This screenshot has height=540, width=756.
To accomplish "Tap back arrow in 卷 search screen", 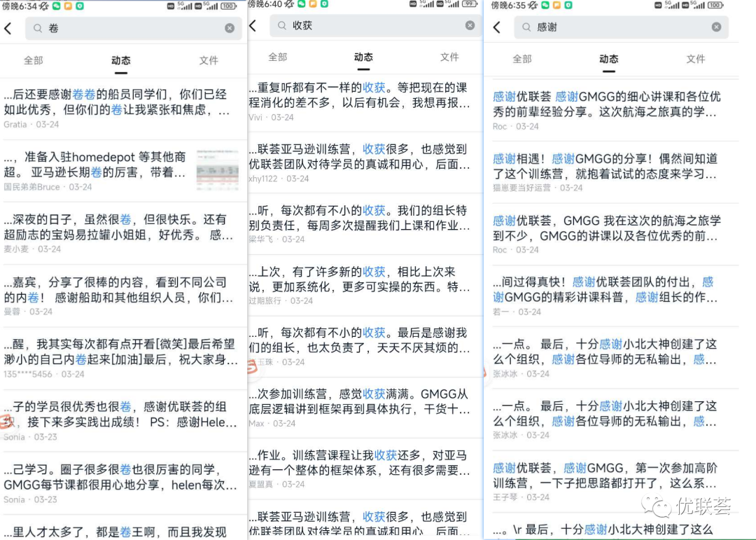I will coord(8,29).
